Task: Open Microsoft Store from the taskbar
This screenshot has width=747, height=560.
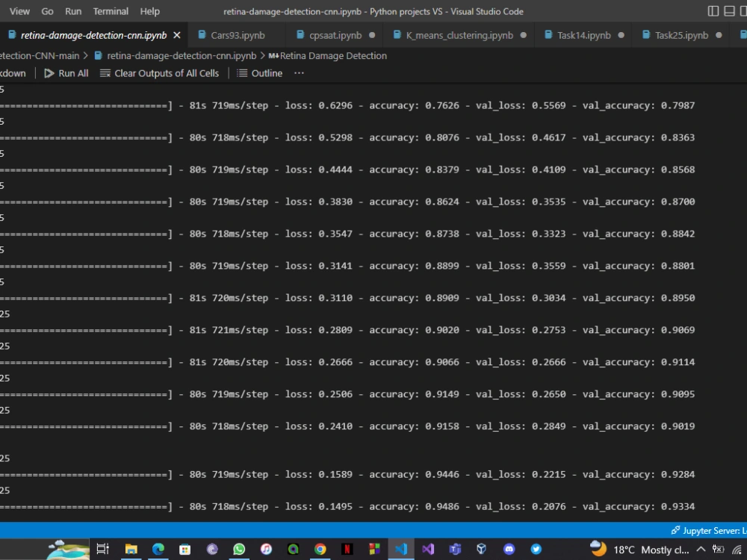Action: [185, 549]
